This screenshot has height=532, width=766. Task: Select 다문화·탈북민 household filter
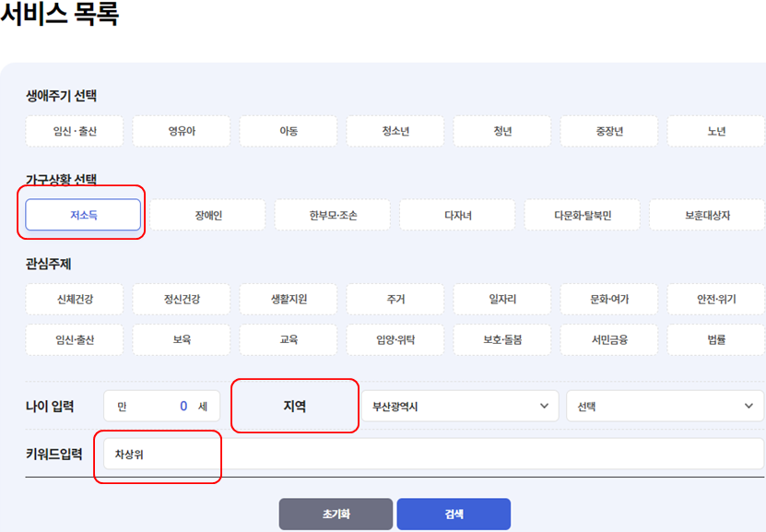[582, 214]
